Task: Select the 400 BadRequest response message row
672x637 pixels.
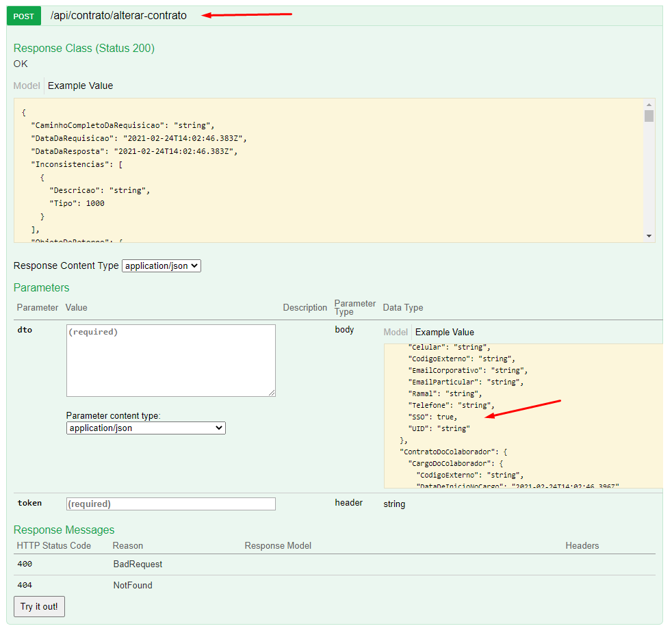Action: (x=137, y=564)
